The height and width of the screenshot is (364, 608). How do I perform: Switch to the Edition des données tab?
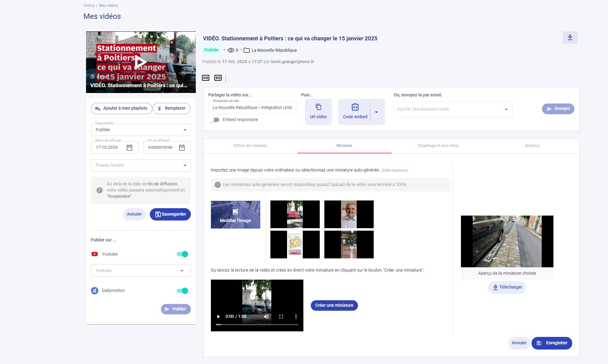(250, 146)
